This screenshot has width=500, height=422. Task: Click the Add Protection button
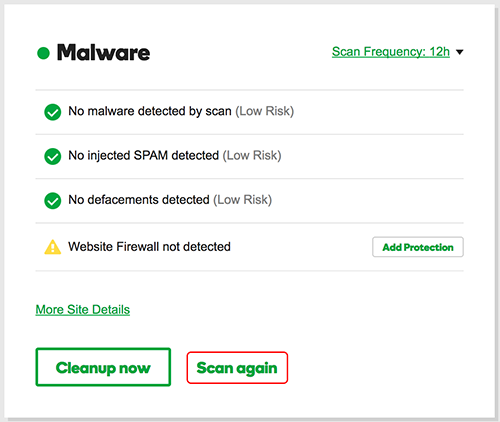[418, 247]
